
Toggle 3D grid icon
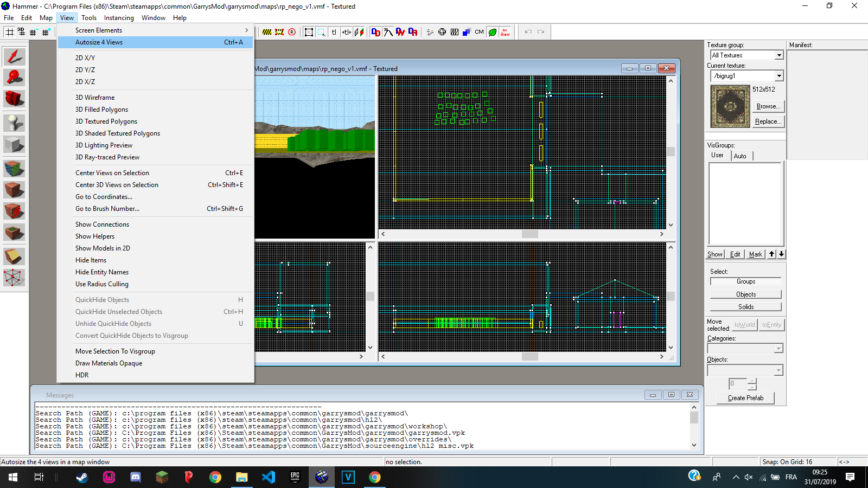(x=21, y=32)
